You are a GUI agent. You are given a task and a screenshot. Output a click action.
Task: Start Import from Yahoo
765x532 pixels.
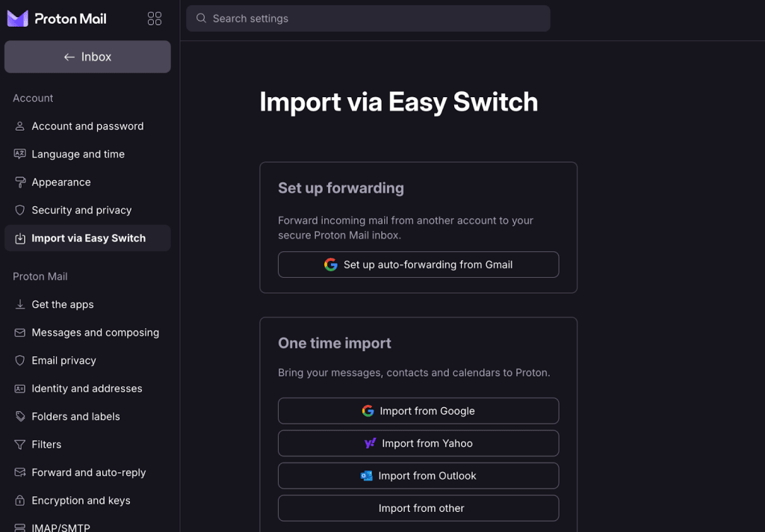[418, 443]
